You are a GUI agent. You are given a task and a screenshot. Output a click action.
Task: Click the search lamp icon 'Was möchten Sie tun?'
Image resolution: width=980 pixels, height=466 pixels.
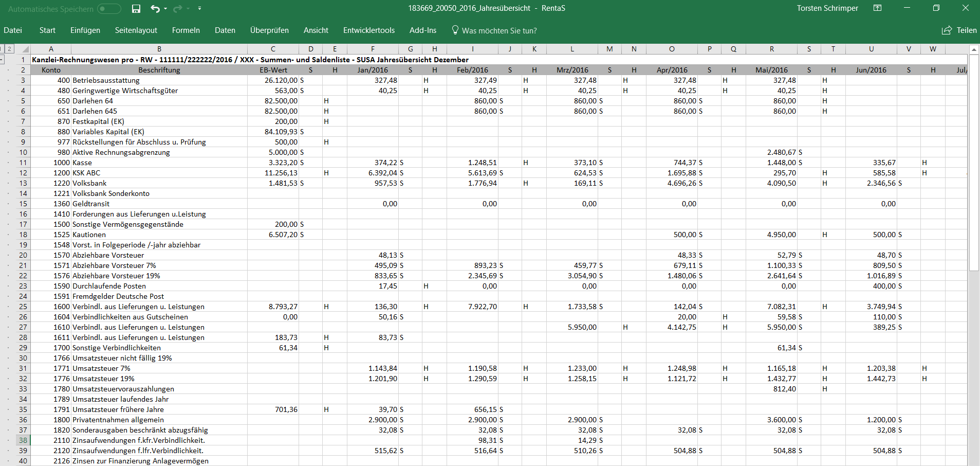454,30
